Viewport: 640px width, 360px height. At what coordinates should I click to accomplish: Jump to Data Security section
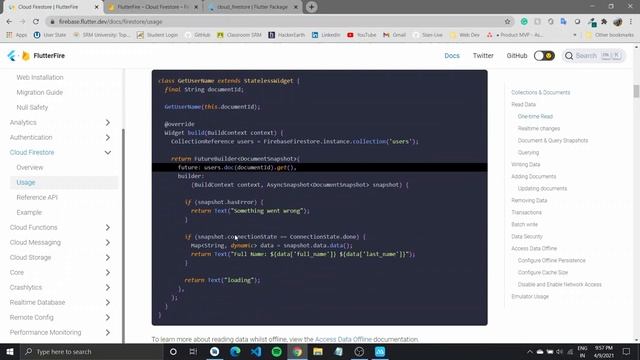coord(527,236)
